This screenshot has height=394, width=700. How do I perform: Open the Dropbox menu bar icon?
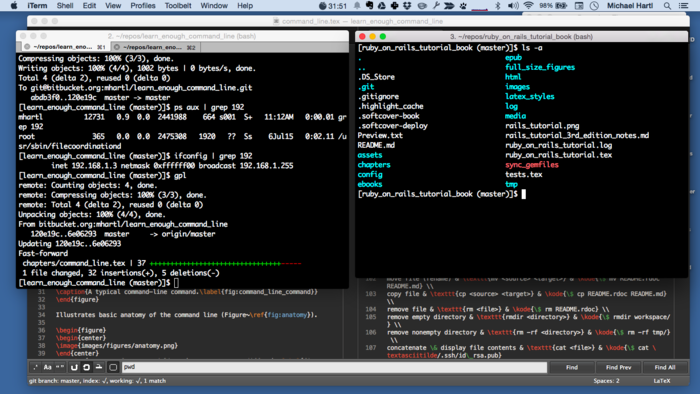coord(407,6)
